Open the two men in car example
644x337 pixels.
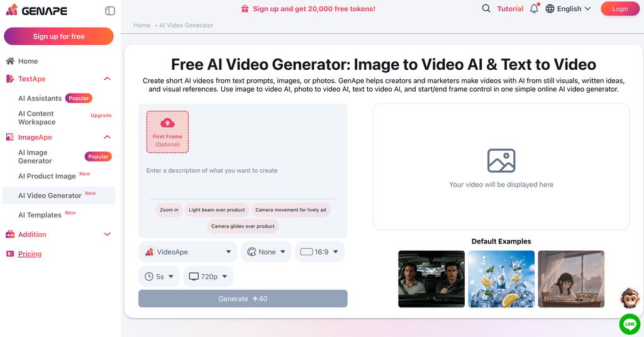click(x=431, y=279)
